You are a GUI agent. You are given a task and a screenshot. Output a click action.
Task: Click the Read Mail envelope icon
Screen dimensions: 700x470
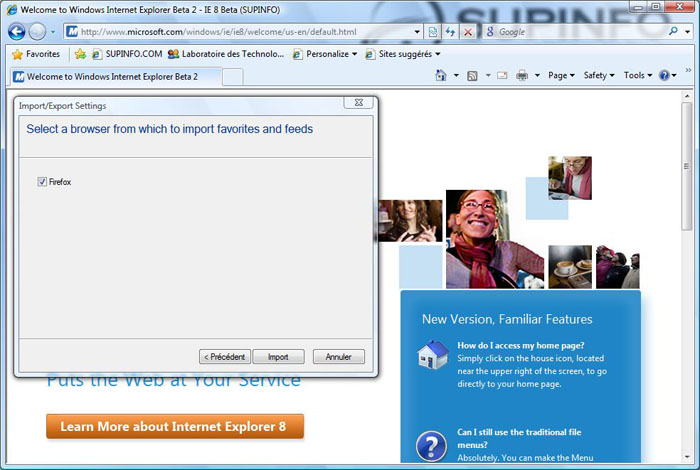tap(502, 75)
